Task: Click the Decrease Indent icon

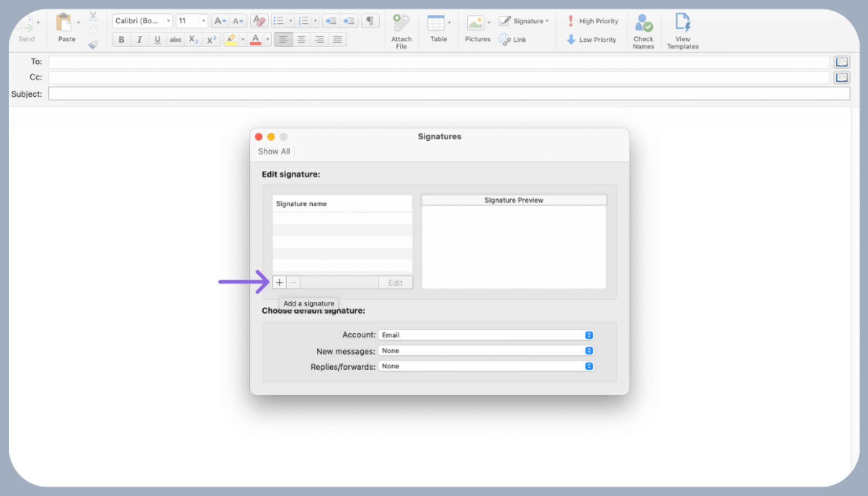Action: point(331,21)
